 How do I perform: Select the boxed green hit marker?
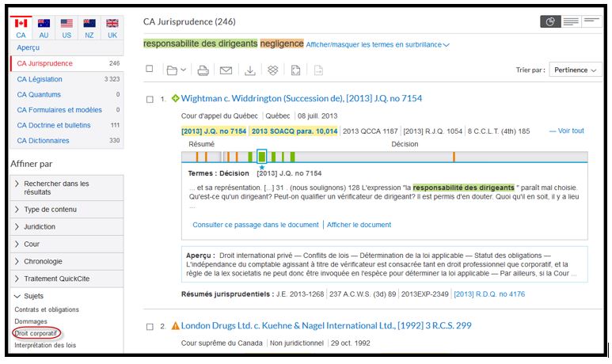click(x=261, y=157)
